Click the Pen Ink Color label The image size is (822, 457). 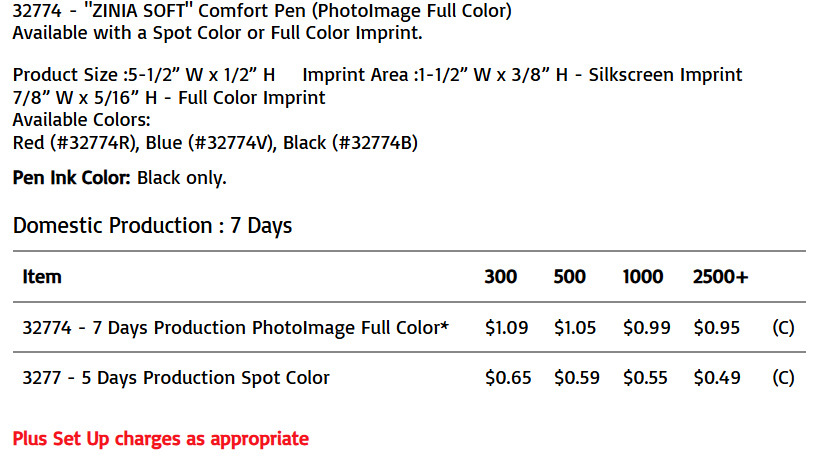pos(71,178)
